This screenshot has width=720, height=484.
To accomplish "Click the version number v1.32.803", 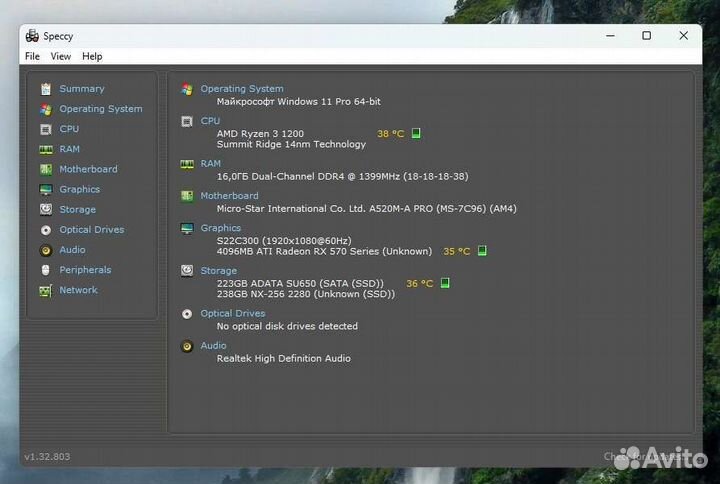I will pos(47,456).
